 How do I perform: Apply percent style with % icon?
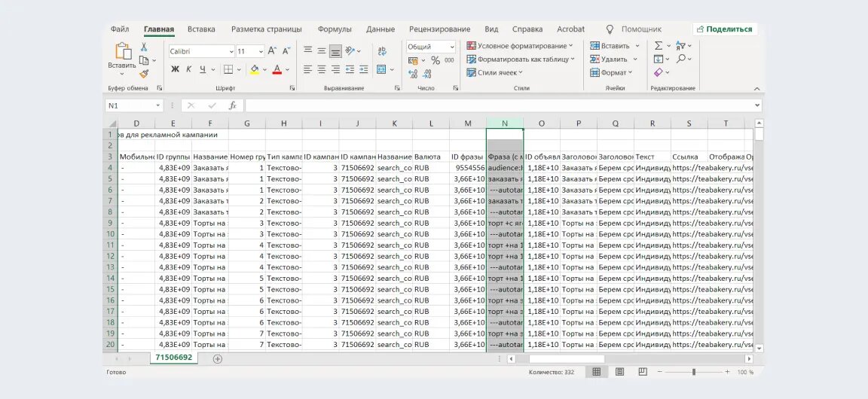pos(435,60)
